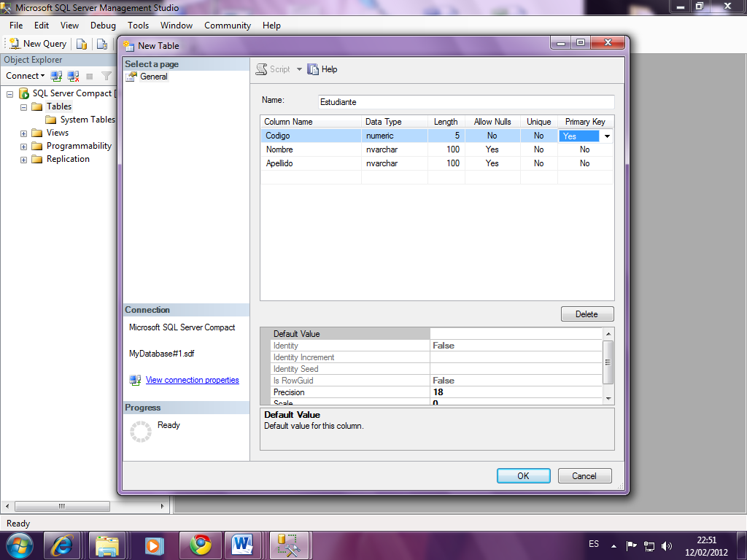Open the Community menu
The height and width of the screenshot is (560, 747).
coord(227,26)
